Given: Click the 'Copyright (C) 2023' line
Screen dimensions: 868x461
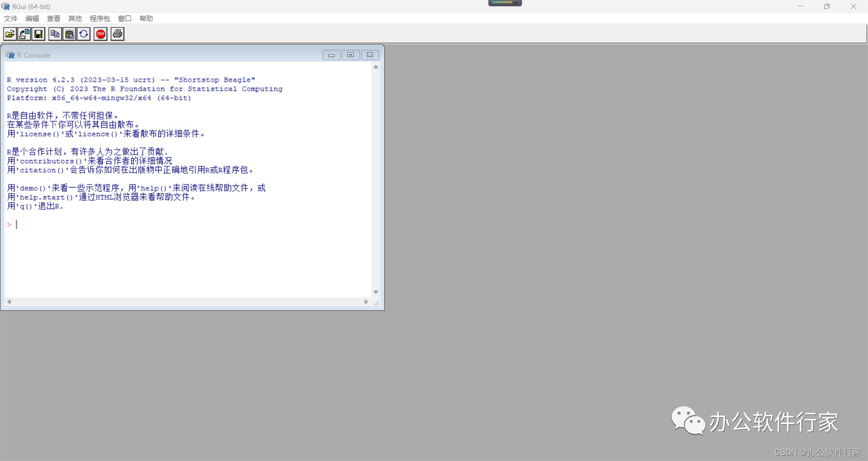Looking at the screenshot, I should (x=145, y=89).
